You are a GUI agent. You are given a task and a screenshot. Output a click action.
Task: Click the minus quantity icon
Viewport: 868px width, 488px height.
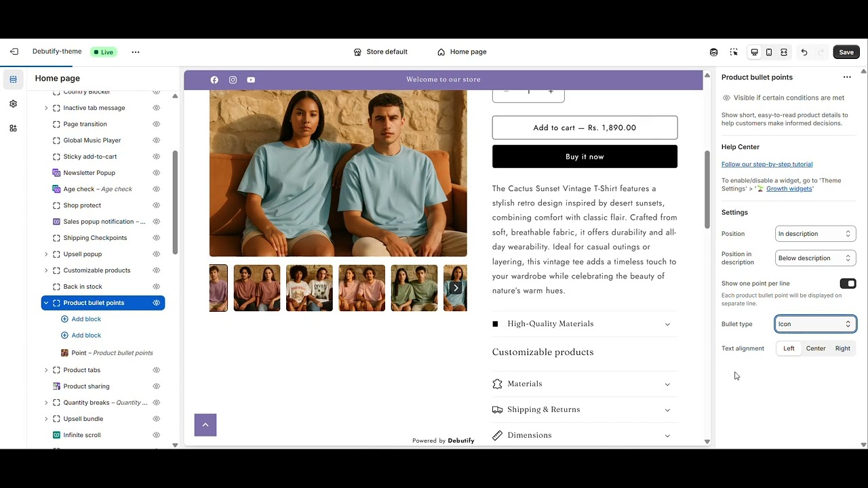coord(505,91)
